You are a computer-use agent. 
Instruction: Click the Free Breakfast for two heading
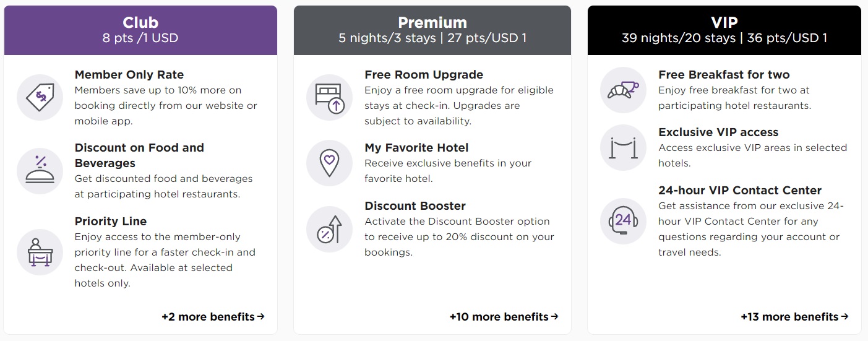[724, 75]
